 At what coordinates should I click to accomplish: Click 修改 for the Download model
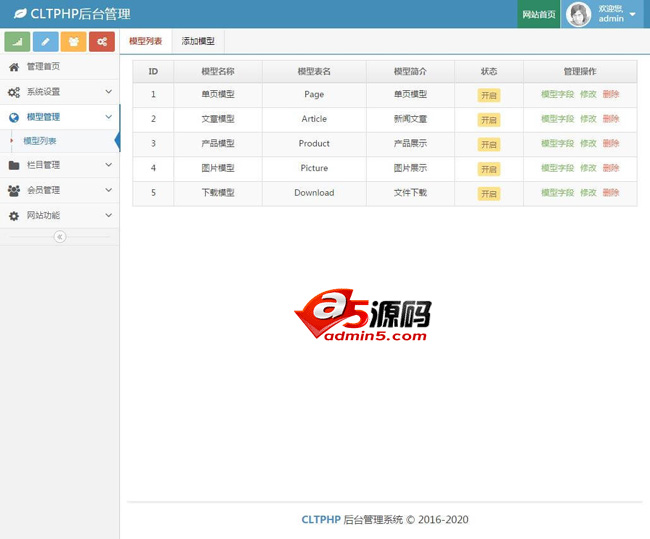tap(588, 192)
